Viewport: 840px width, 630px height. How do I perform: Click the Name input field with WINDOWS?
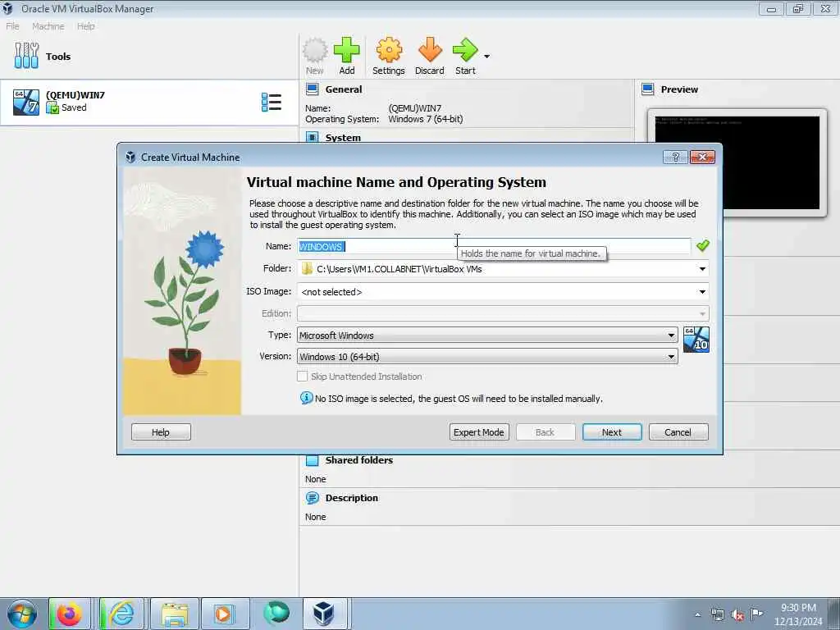(x=494, y=246)
